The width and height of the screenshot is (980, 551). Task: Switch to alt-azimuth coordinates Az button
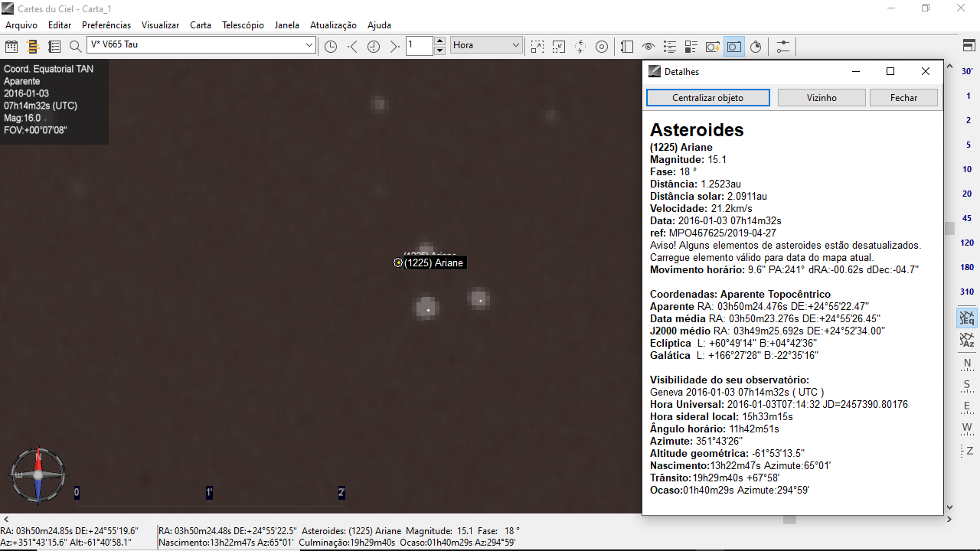coord(968,340)
